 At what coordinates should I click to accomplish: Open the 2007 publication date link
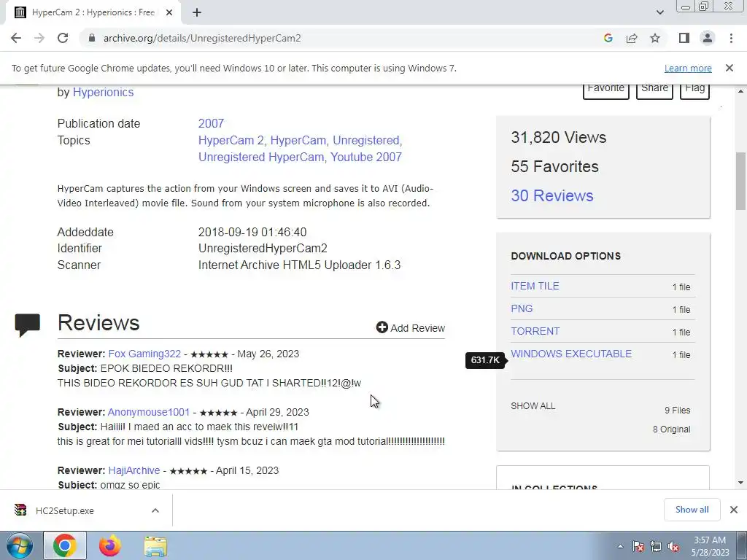click(211, 123)
